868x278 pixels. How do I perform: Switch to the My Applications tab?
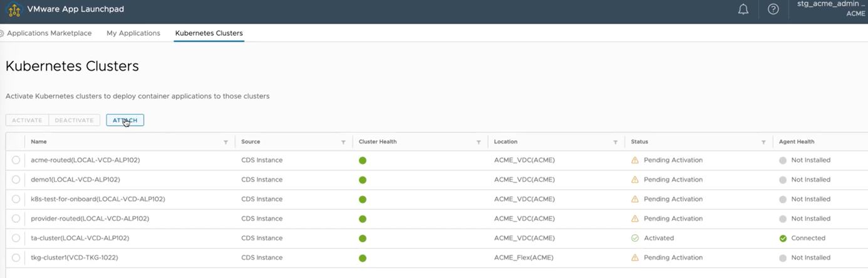(133, 33)
